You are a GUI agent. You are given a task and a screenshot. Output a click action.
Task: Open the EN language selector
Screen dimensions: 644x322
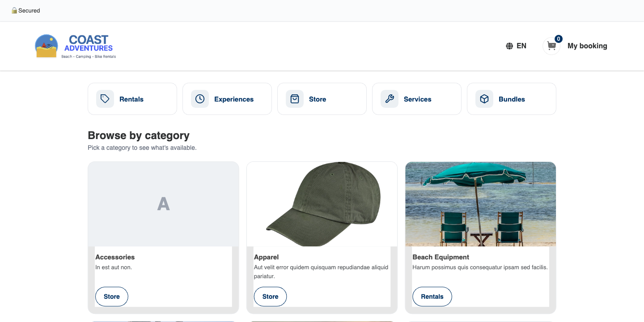coord(516,46)
